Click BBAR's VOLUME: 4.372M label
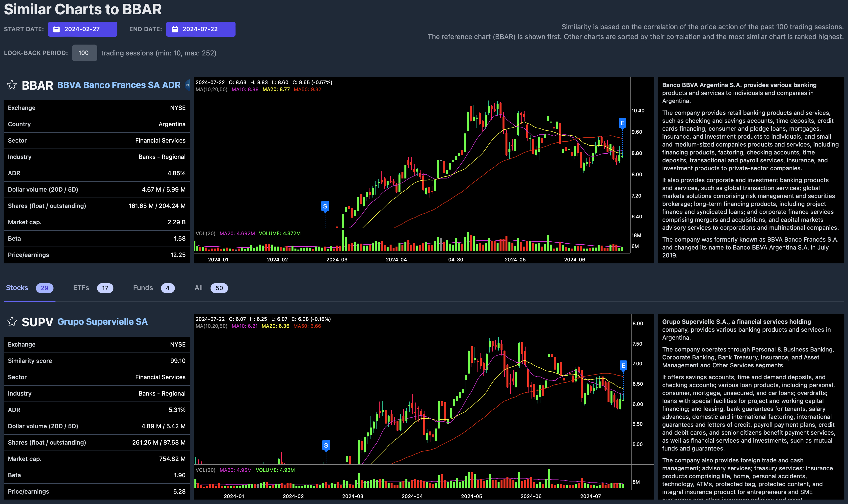The height and width of the screenshot is (504, 848). [280, 233]
